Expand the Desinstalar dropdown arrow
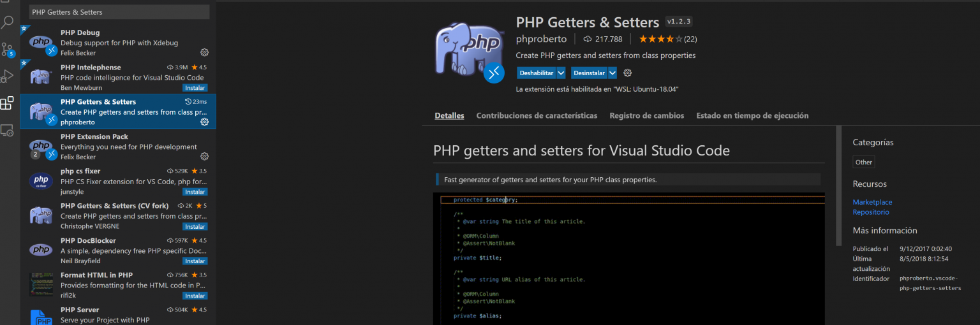 tap(612, 73)
